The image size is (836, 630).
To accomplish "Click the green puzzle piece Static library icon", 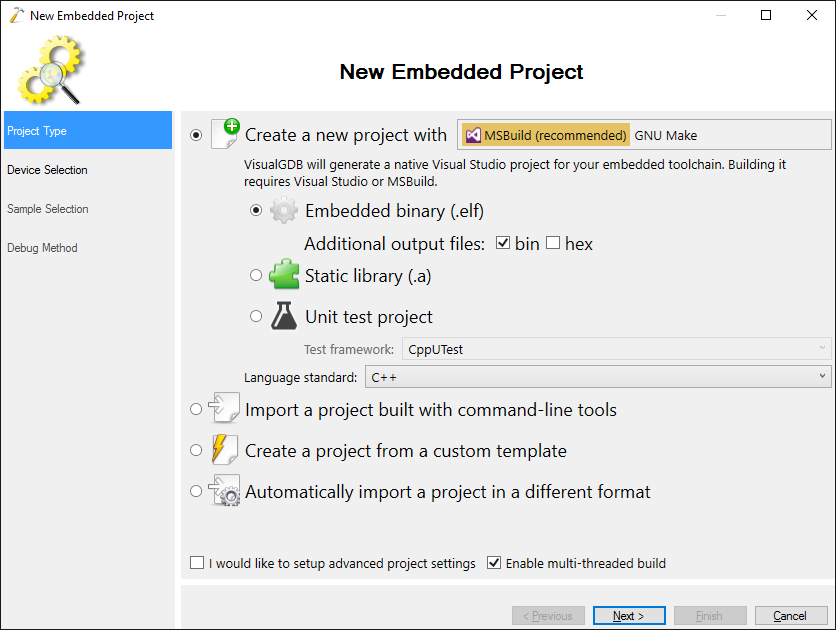I will tap(284, 274).
